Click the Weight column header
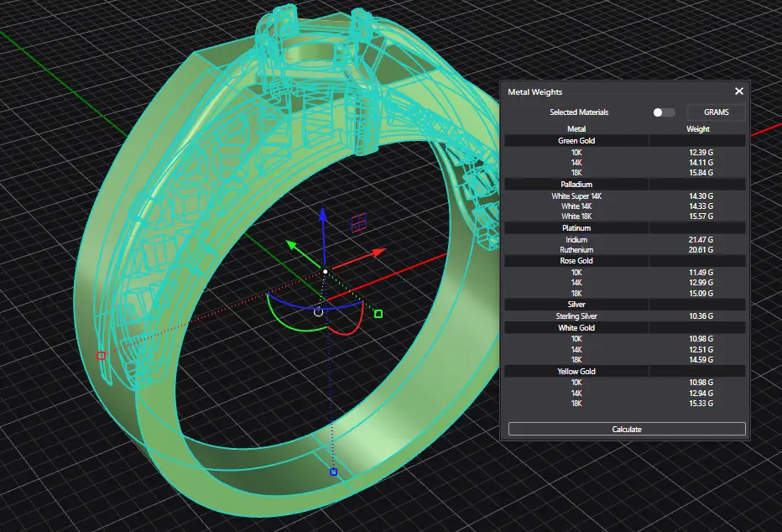This screenshot has width=782, height=532. click(697, 129)
